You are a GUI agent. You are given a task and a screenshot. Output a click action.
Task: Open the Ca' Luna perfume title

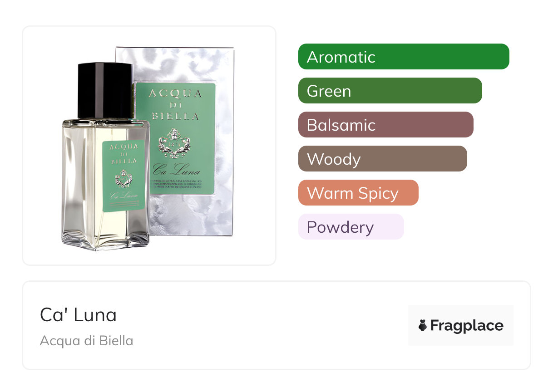pos(78,315)
